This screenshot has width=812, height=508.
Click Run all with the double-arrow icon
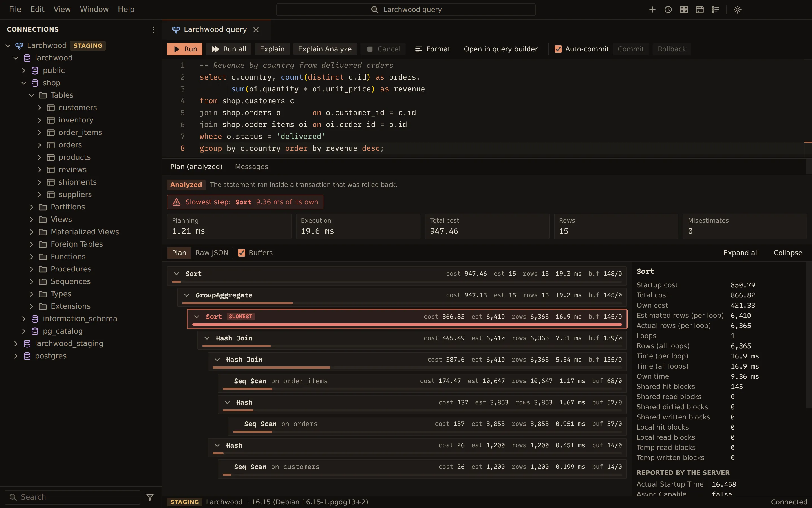228,49
